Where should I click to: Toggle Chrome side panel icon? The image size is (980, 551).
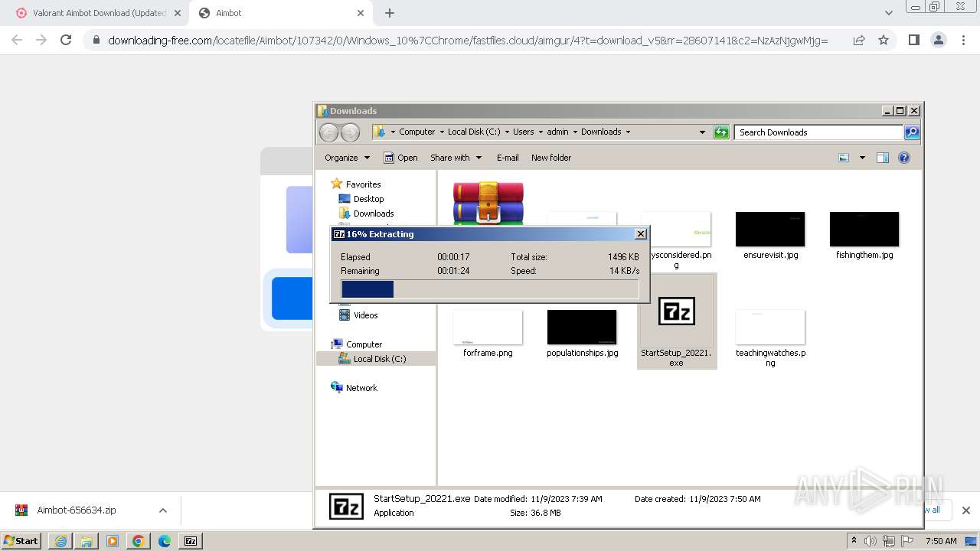pos(913,40)
